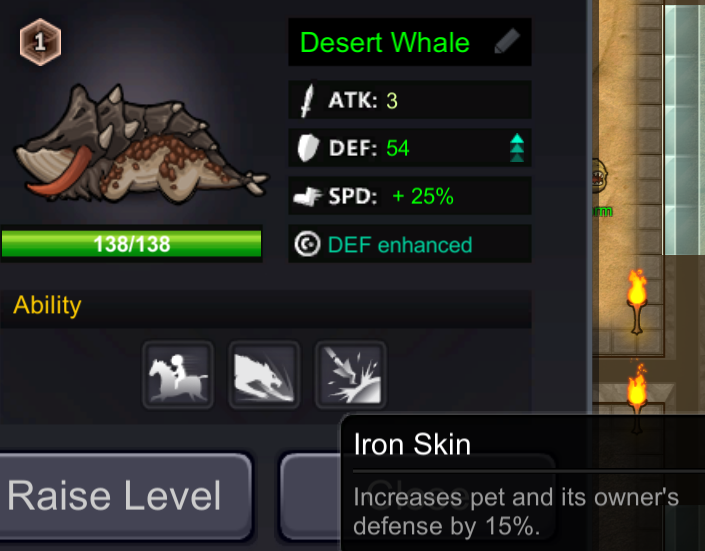705x551 pixels.
Task: Click the Desert Whale pet portrait
Action: (x=141, y=143)
